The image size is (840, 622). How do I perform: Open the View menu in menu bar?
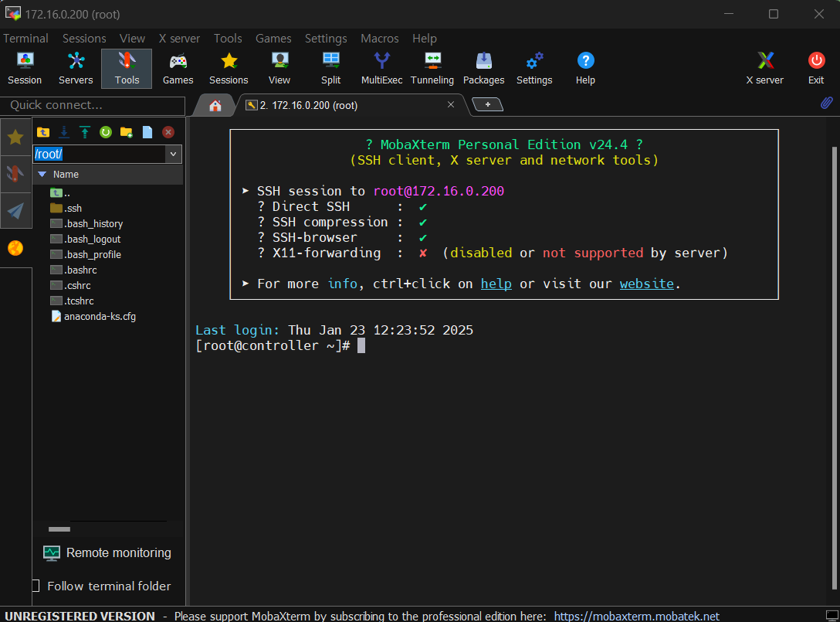pyautogui.click(x=132, y=39)
